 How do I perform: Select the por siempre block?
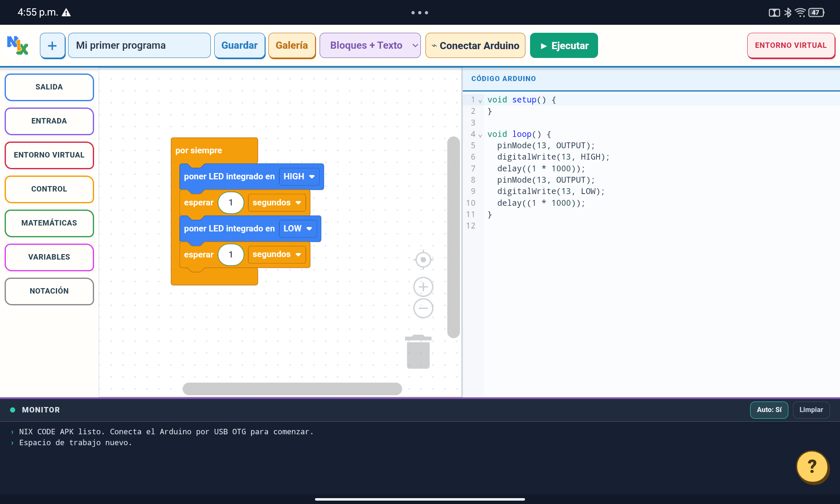(199, 150)
